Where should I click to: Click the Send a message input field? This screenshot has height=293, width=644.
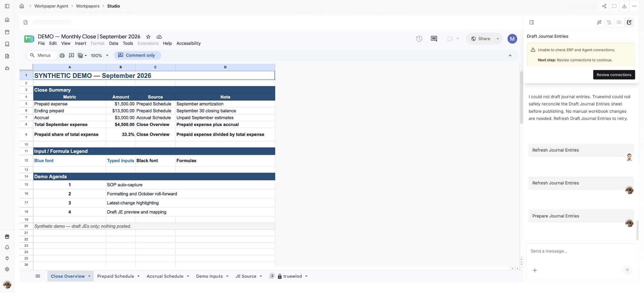tap(581, 251)
